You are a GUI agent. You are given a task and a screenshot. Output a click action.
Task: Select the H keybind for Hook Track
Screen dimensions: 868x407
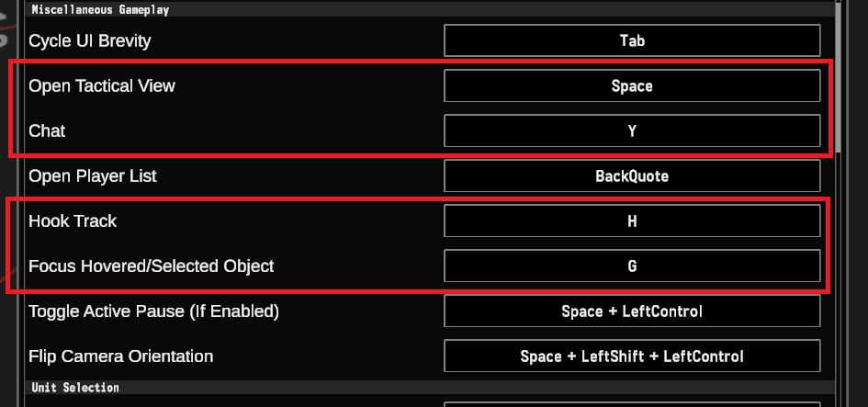point(632,220)
